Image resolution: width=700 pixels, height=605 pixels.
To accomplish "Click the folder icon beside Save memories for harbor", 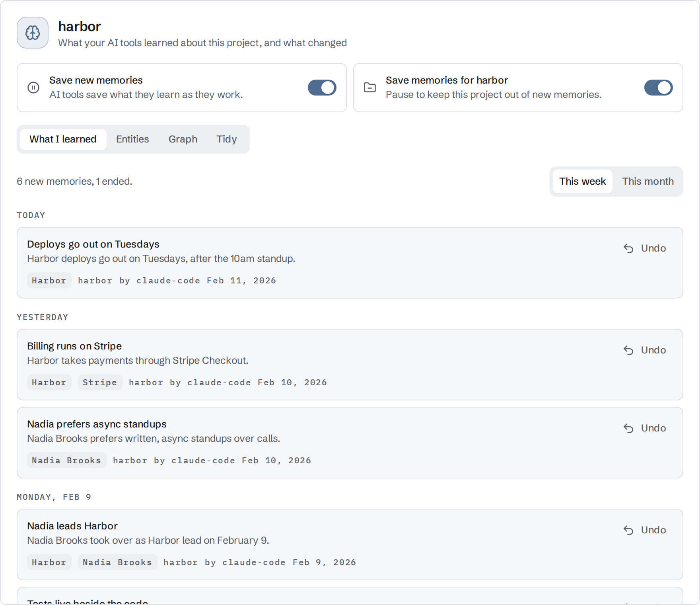I will (x=370, y=88).
